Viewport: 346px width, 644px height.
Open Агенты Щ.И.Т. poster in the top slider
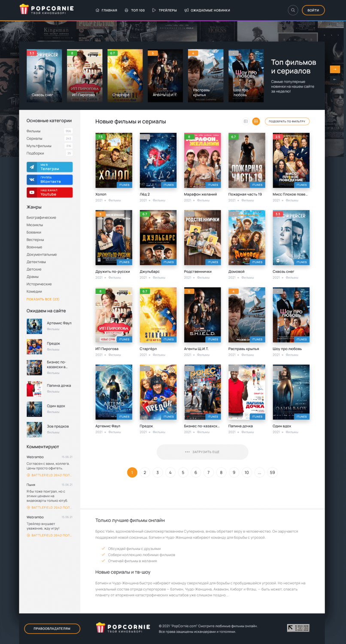point(165,76)
